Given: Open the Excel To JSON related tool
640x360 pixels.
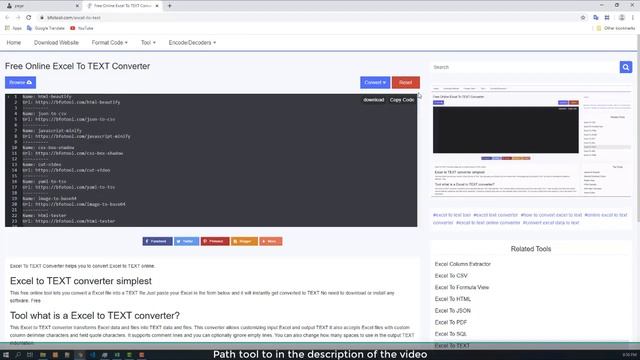Looking at the screenshot, I should (453, 311).
